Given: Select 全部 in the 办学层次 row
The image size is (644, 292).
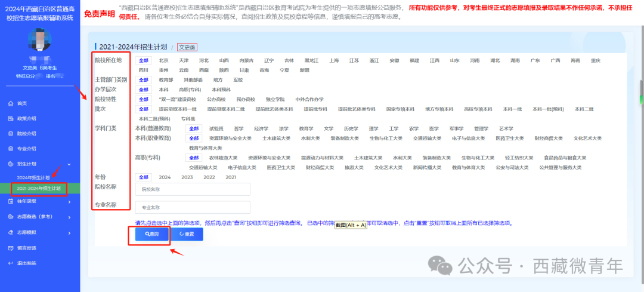Looking at the screenshot, I should tap(143, 90).
